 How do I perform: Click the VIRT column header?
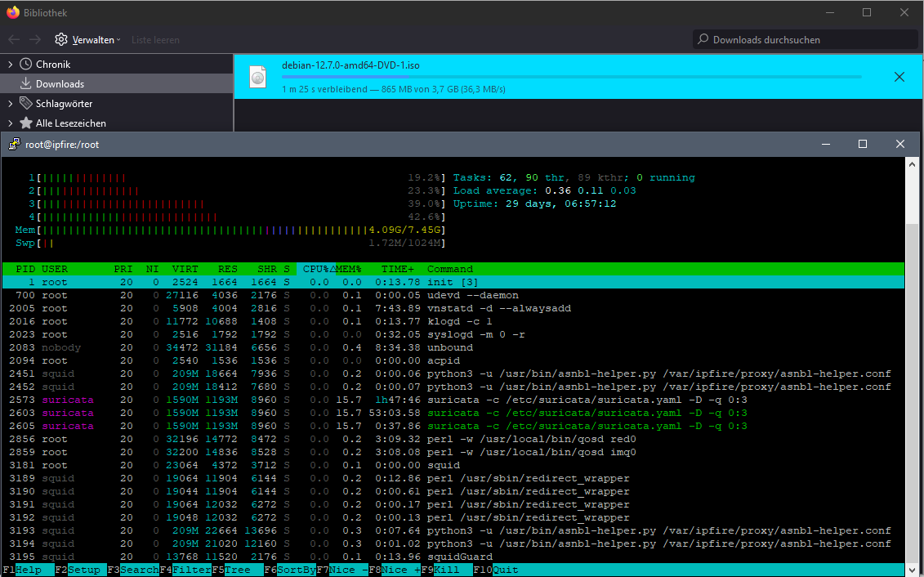click(185, 269)
